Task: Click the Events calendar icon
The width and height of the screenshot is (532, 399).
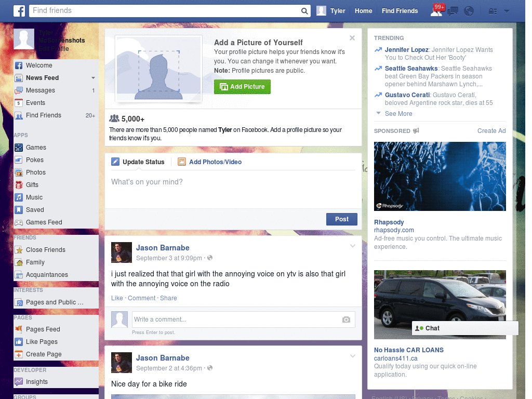Action: (x=19, y=103)
